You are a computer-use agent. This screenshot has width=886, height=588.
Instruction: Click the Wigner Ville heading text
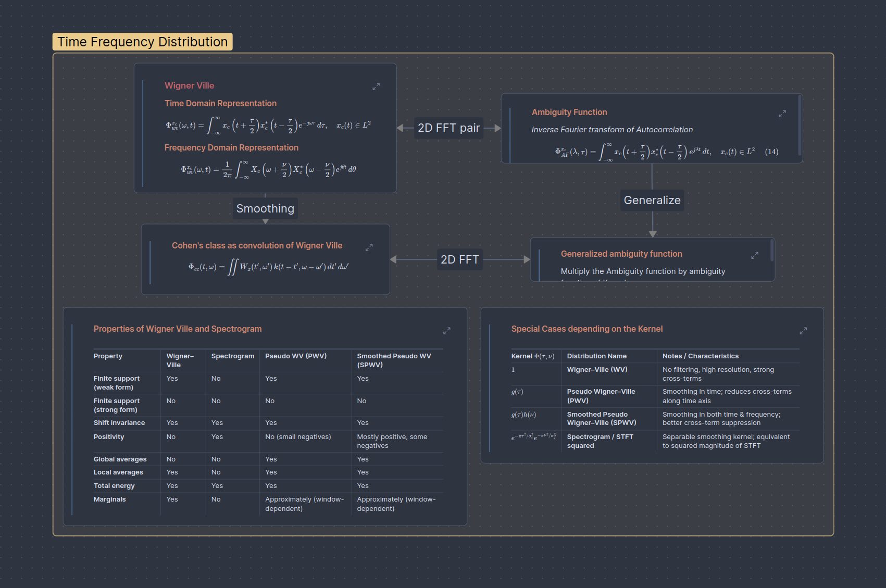189,85
